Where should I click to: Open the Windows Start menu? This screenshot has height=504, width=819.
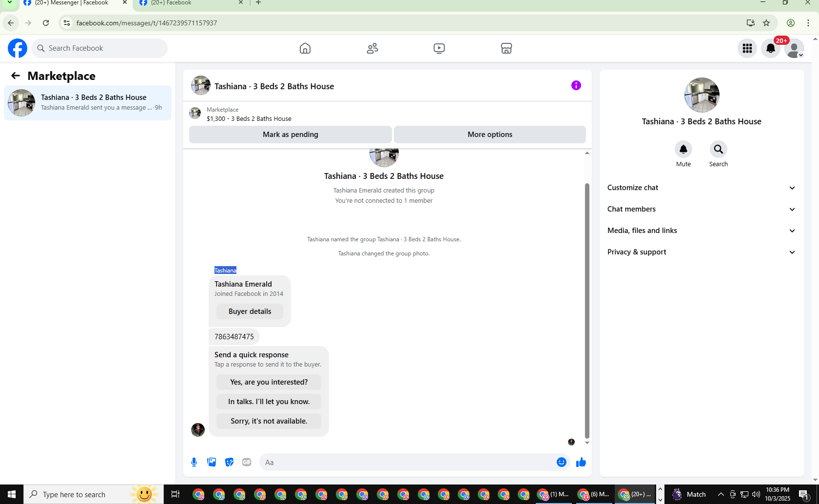coord(12,494)
